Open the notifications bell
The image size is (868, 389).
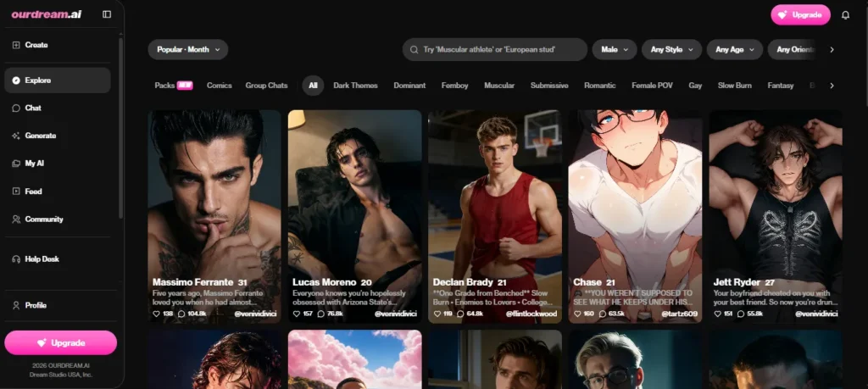click(x=845, y=15)
